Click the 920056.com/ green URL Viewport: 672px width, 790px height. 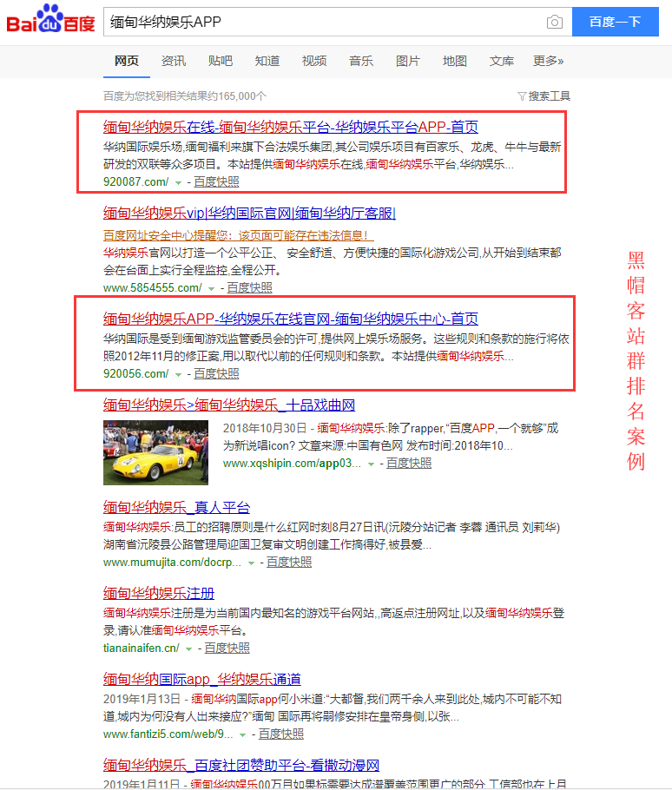(136, 374)
